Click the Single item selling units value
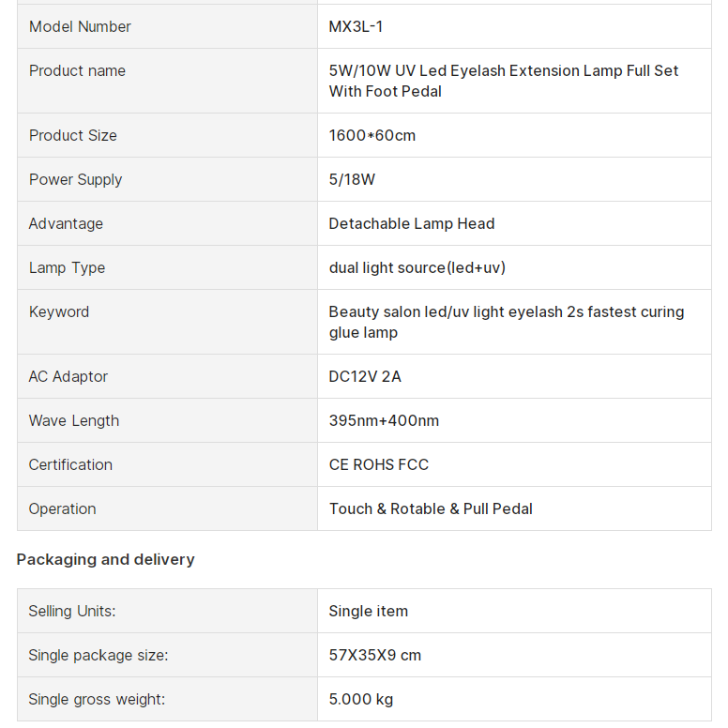Screen dimensions: 728x728 point(368,611)
